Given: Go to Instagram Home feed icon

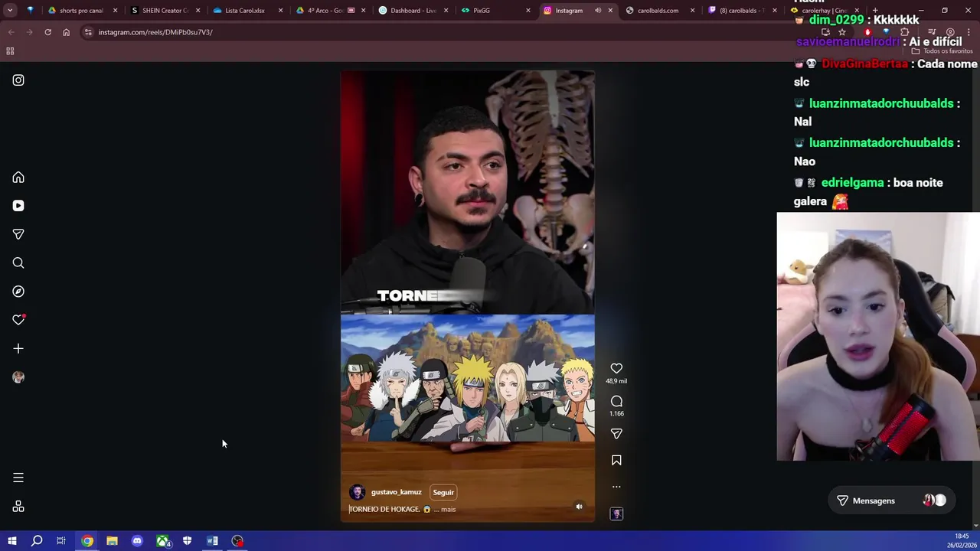Looking at the screenshot, I should [18, 178].
